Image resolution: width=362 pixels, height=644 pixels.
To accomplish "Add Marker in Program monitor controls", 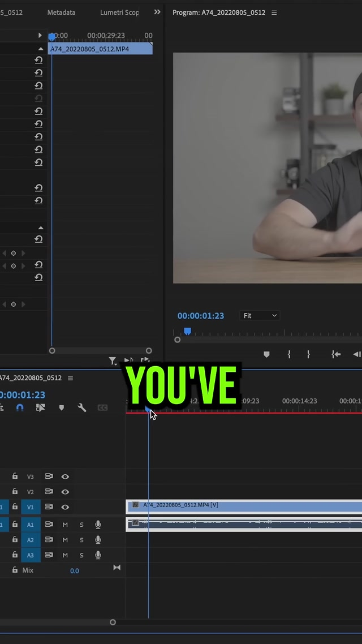I will 266,354.
